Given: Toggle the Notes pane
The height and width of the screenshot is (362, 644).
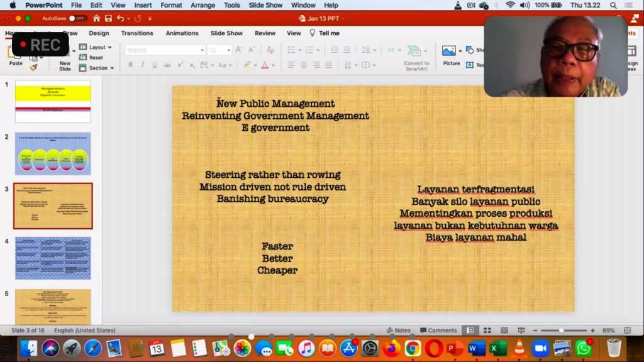Looking at the screenshot, I should [399, 331].
